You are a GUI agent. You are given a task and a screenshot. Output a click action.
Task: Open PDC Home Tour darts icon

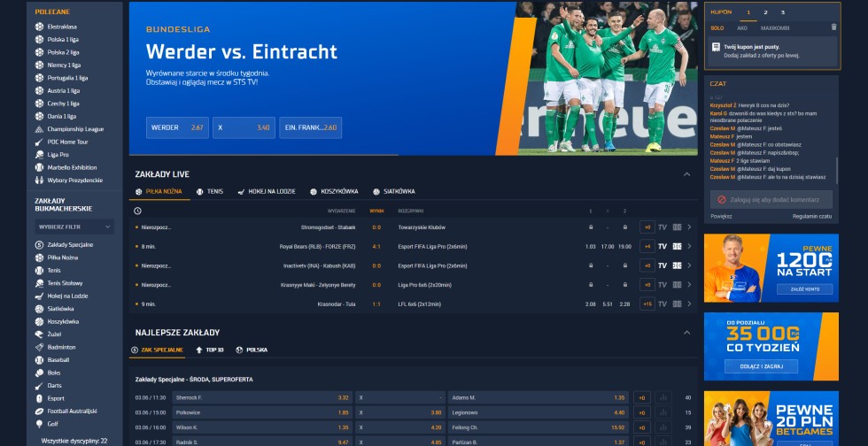(39, 142)
